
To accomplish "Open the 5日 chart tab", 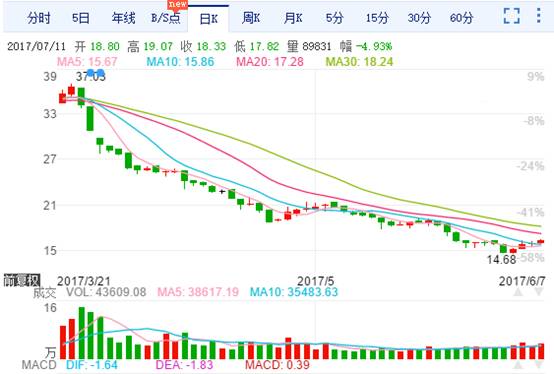I will point(81,18).
